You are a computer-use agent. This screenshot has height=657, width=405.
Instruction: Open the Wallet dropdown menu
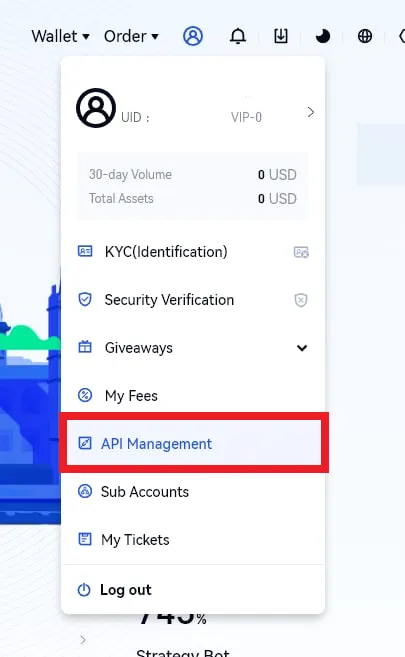[x=60, y=36]
